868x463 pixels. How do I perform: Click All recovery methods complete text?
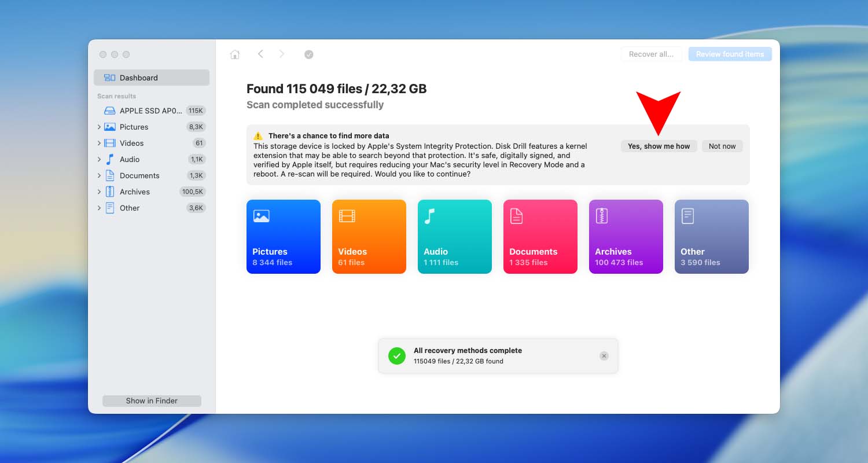click(x=468, y=351)
